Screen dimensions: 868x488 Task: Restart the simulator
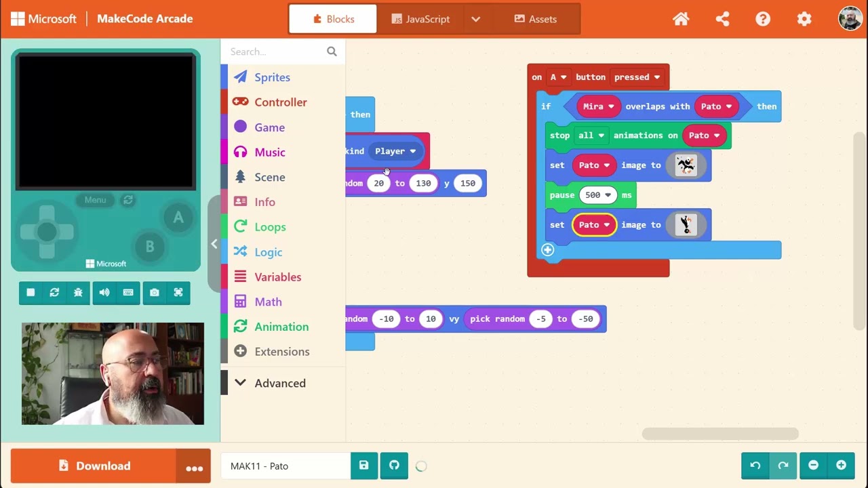coord(54,292)
